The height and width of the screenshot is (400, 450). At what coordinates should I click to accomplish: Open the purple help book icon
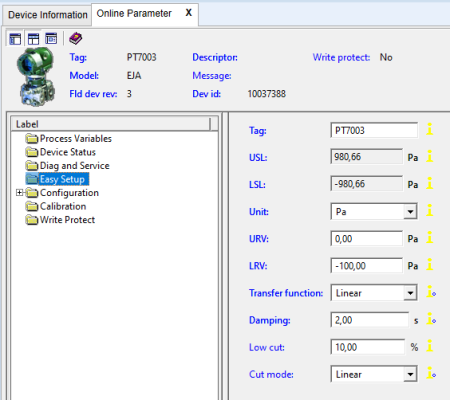[76, 39]
